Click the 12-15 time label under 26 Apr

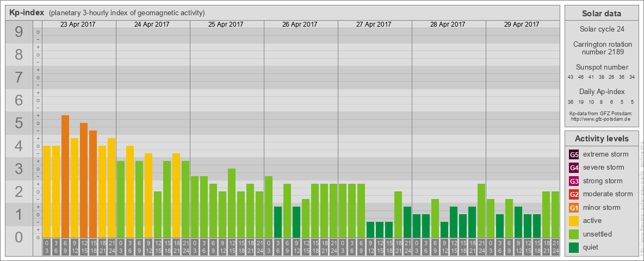coord(306,247)
